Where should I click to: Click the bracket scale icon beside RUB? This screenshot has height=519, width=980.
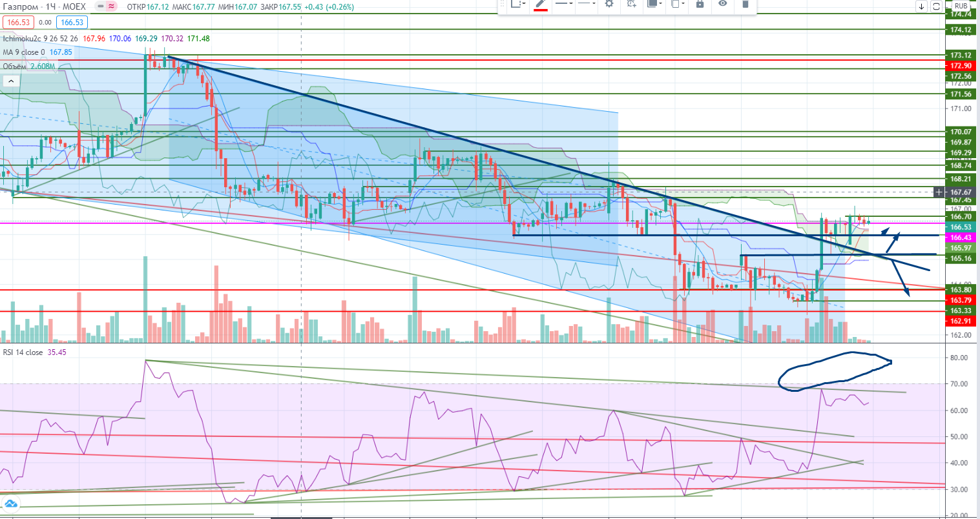[x=936, y=6]
